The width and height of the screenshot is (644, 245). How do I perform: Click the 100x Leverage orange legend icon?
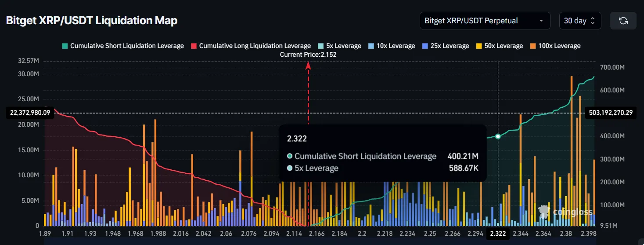pyautogui.click(x=533, y=46)
